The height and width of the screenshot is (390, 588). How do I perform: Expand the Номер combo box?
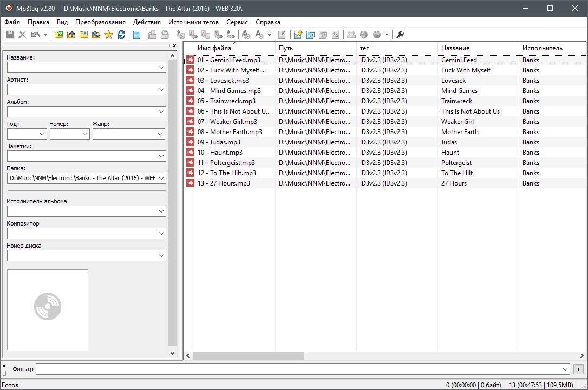click(85, 134)
